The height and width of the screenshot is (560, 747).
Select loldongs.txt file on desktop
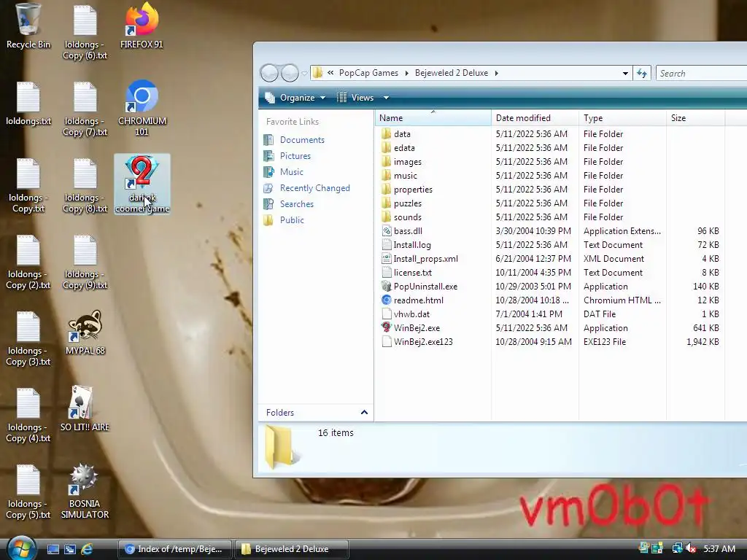[28, 104]
